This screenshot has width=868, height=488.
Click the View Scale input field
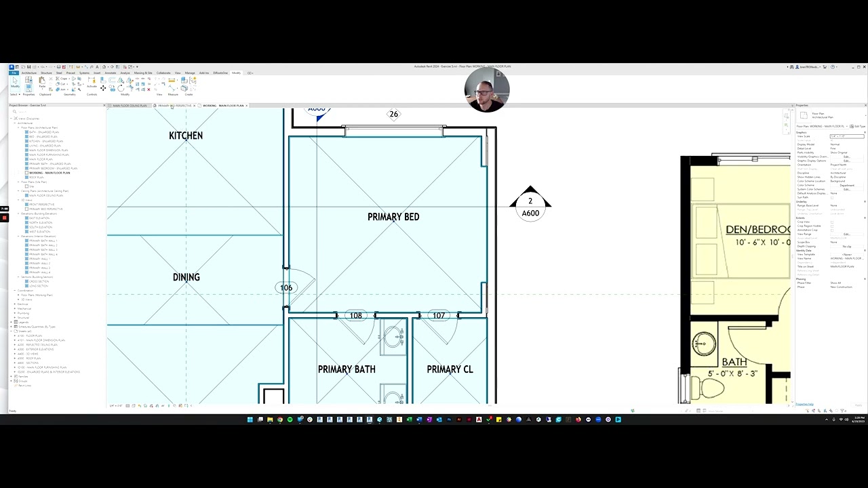pyautogui.click(x=846, y=136)
